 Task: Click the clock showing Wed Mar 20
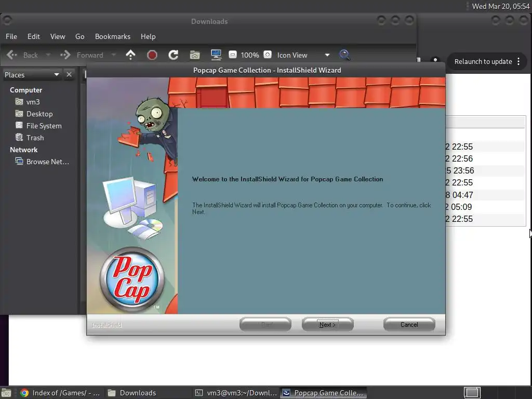500,6
